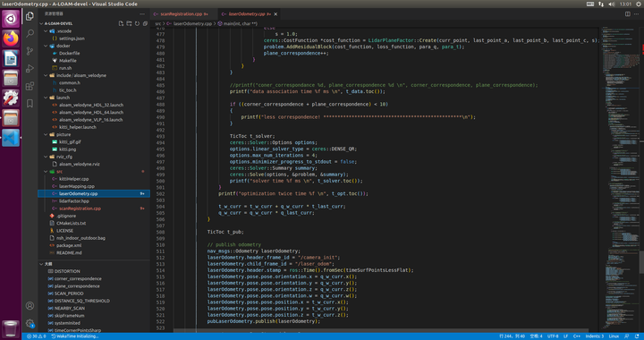Click New File icon in explorer header

(x=121, y=23)
